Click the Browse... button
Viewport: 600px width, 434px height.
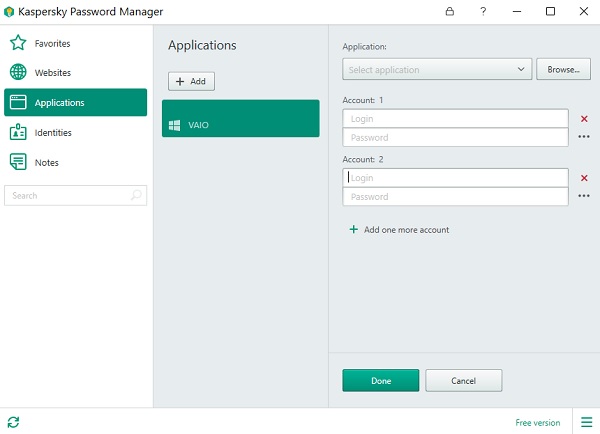tap(563, 69)
